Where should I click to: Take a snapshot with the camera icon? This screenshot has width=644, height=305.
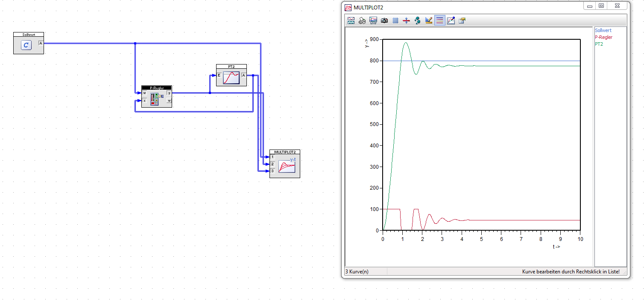point(384,20)
